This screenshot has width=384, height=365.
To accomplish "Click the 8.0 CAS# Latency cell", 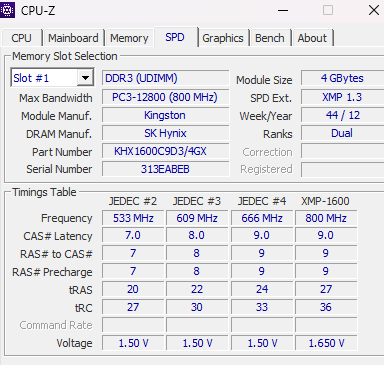I will click(x=197, y=235).
